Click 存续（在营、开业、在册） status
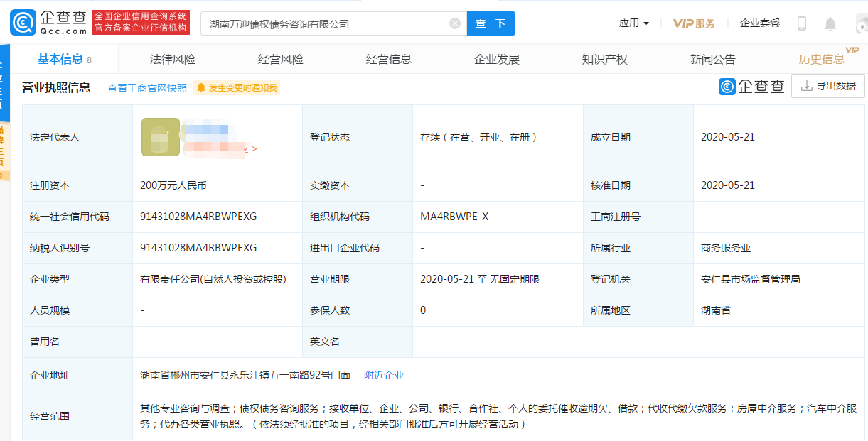The width and height of the screenshot is (868, 441). 479,137
